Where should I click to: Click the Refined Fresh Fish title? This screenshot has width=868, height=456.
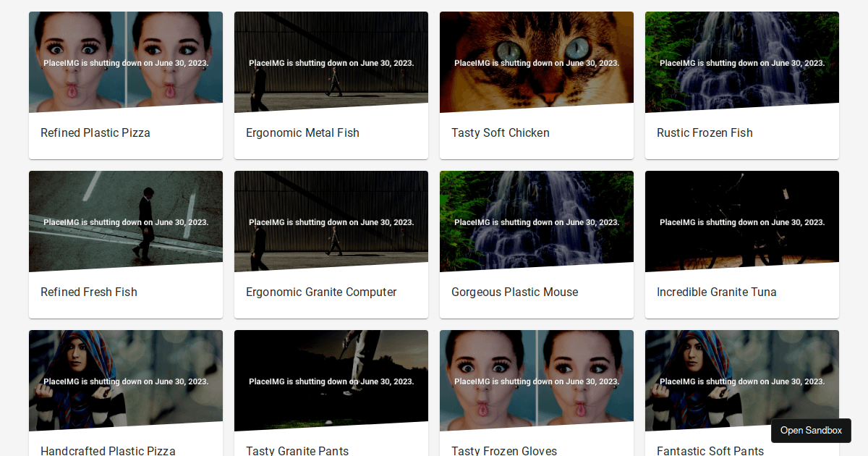click(x=89, y=292)
